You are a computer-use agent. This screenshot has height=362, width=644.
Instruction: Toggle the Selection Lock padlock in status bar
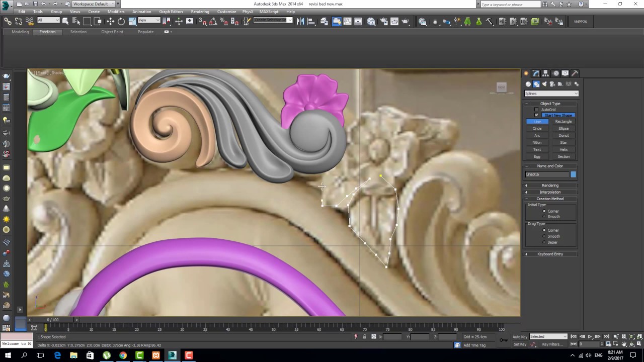coord(364,337)
